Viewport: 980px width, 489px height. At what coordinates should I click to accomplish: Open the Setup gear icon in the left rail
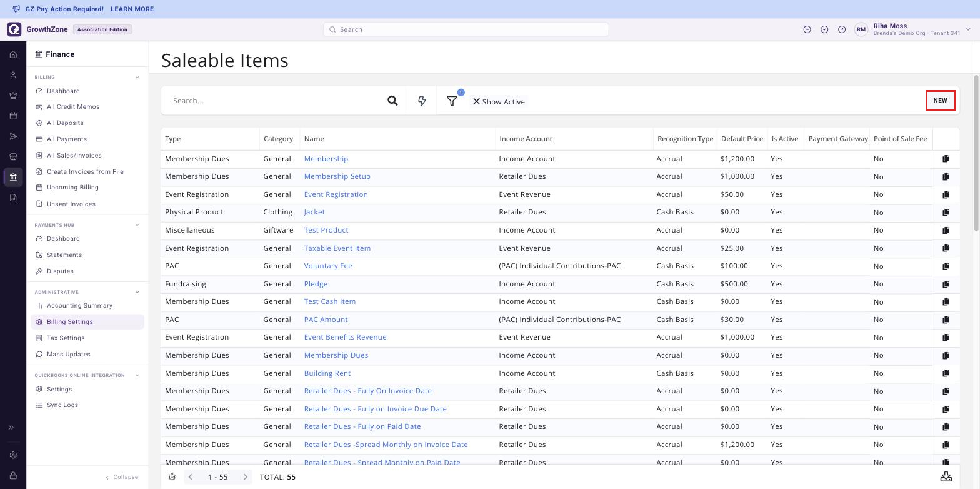click(x=13, y=455)
